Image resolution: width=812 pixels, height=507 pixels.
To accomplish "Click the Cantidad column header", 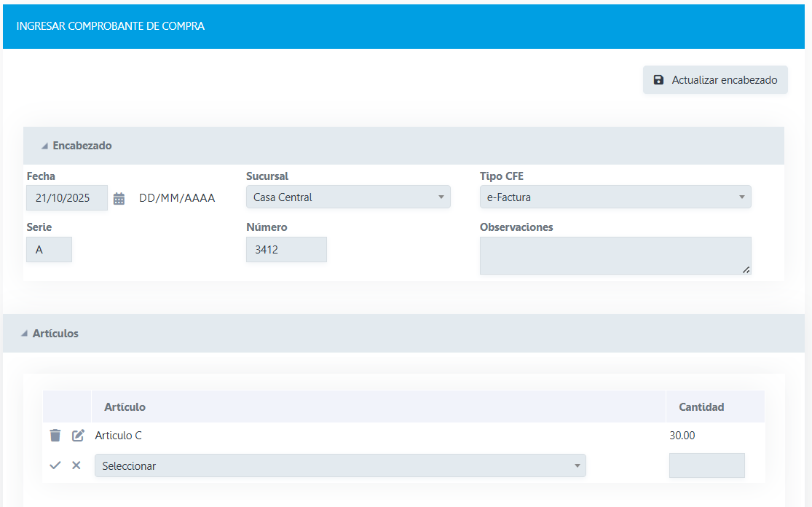I will [701, 407].
